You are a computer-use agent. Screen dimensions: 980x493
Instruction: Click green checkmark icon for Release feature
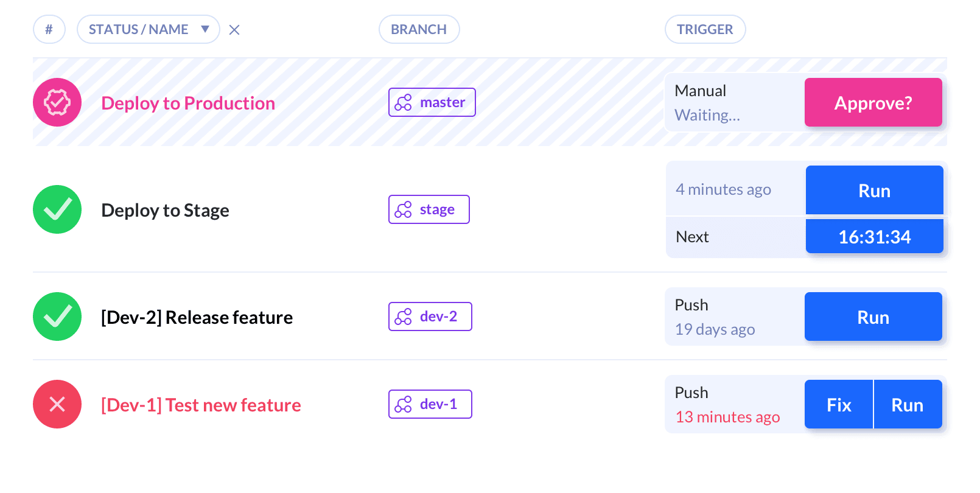pos(57,316)
